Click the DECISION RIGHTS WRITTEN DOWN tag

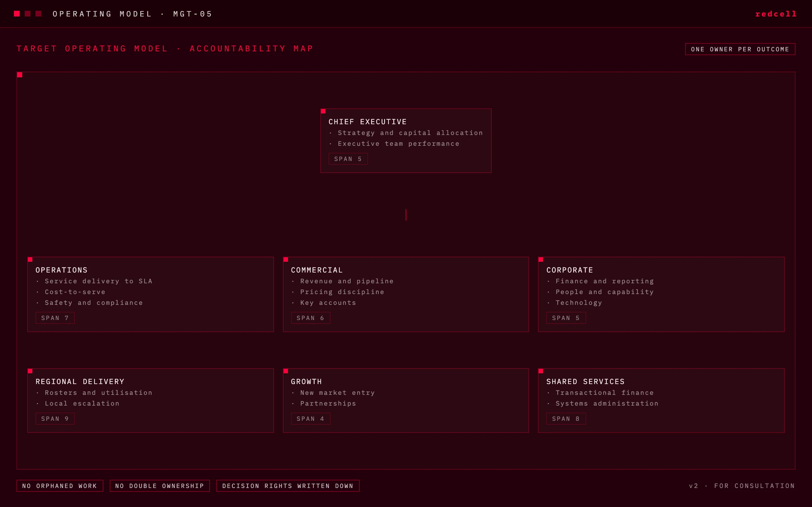click(x=288, y=486)
